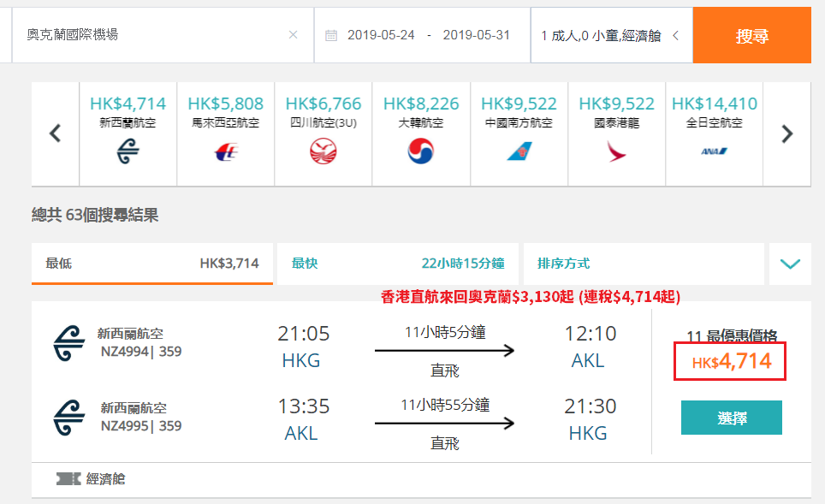Viewport: 825px width, 504px height.
Task: Clear the 奧克蘭國際機場 destination field
Action: pyautogui.click(x=293, y=35)
